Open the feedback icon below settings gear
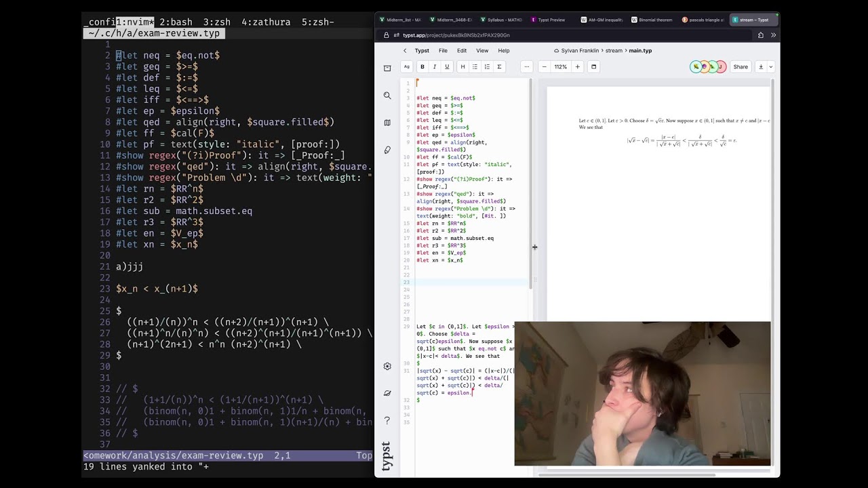868x488 pixels. (387, 393)
